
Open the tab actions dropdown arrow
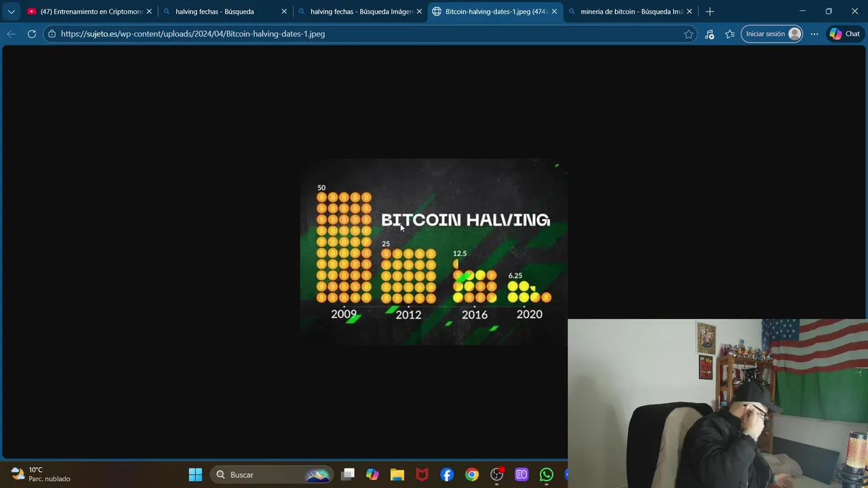point(11,12)
